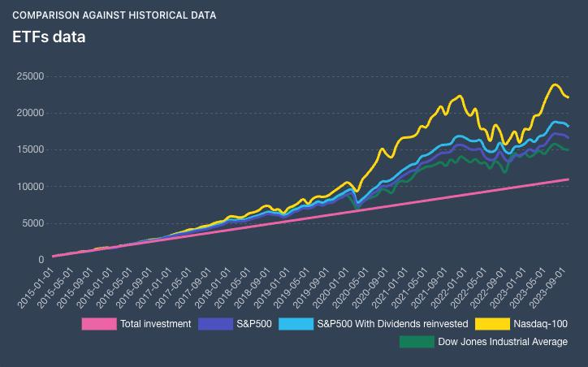Toggle S&P500 With Dividends reinvested label

tap(392, 324)
